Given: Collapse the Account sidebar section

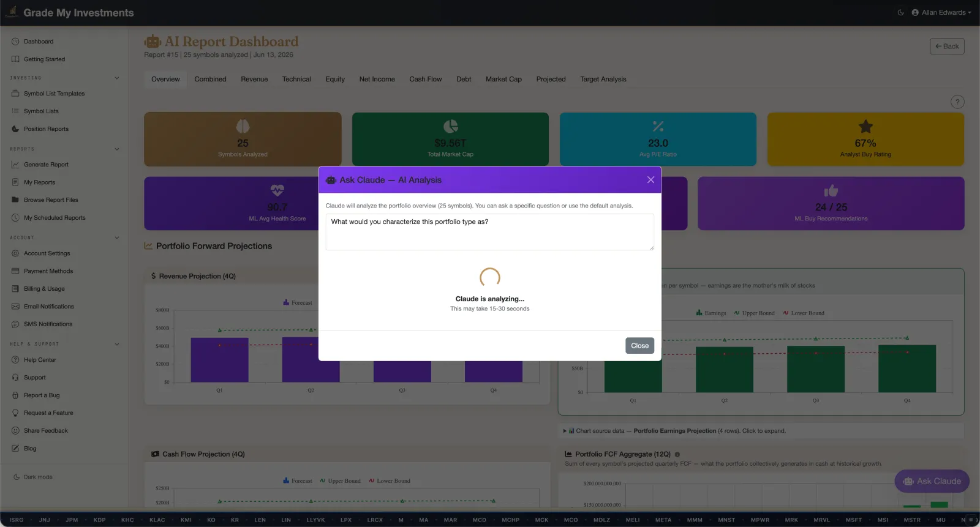Looking at the screenshot, I should 117,237.
